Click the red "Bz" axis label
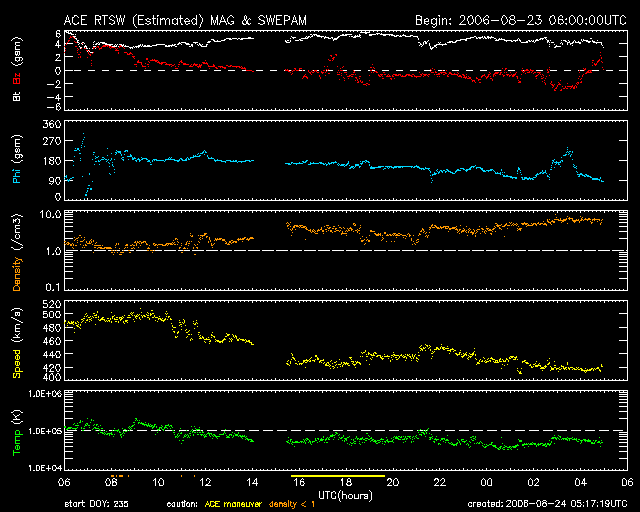 [x=17, y=79]
